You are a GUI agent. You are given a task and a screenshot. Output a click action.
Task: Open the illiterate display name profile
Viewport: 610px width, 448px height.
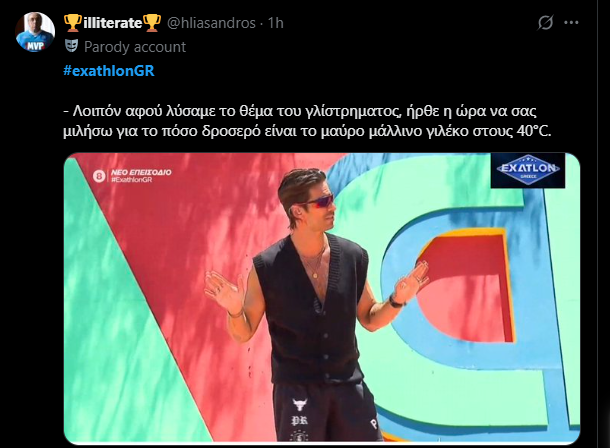(112, 23)
